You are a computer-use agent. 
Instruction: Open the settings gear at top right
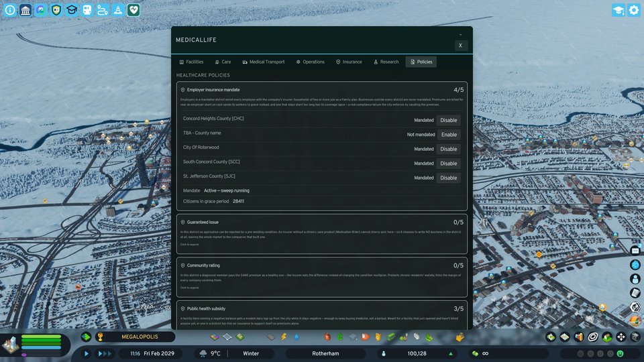(x=634, y=10)
